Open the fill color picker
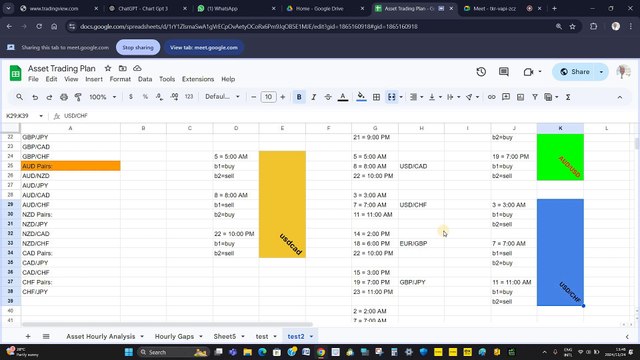This screenshot has height=360, width=640. [361, 97]
